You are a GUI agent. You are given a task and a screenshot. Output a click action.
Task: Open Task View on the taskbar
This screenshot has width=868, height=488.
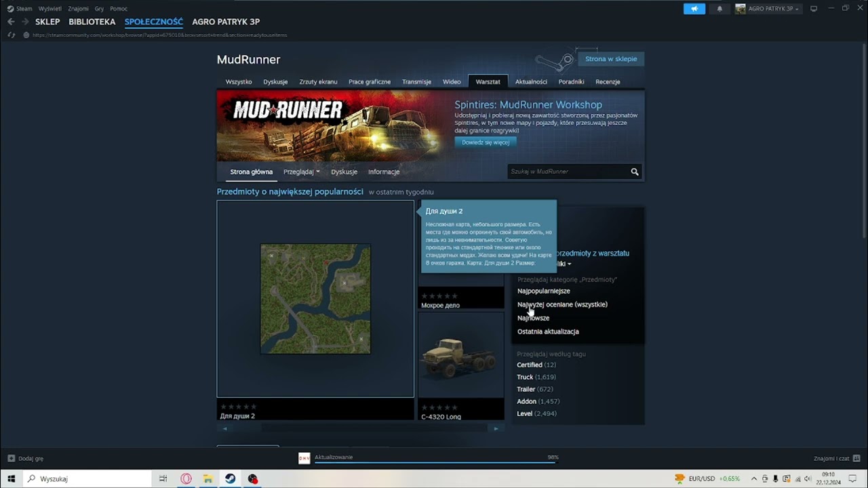163,479
